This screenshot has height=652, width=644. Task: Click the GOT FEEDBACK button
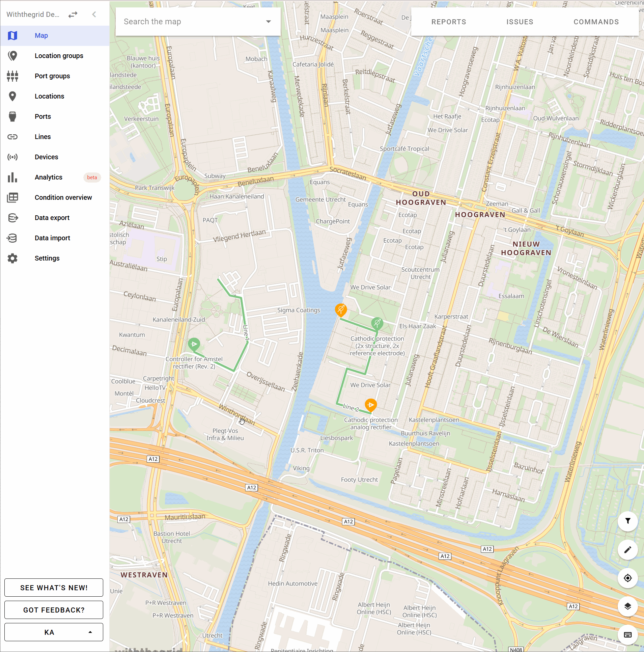tap(54, 610)
